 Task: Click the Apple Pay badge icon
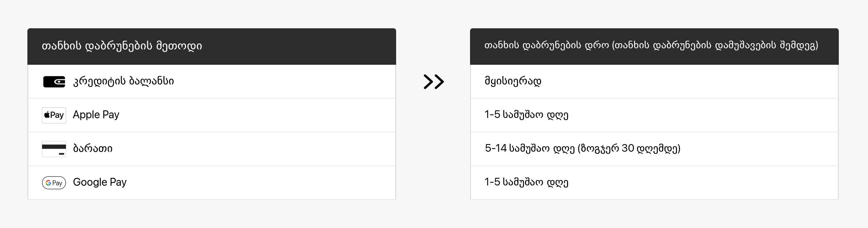tap(54, 115)
